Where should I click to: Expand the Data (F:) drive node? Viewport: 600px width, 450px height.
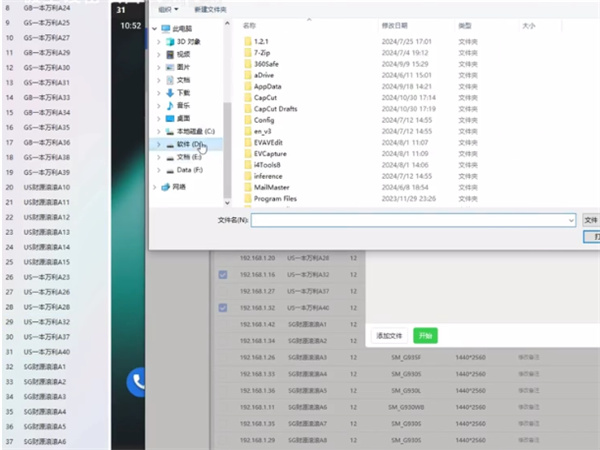coord(158,170)
